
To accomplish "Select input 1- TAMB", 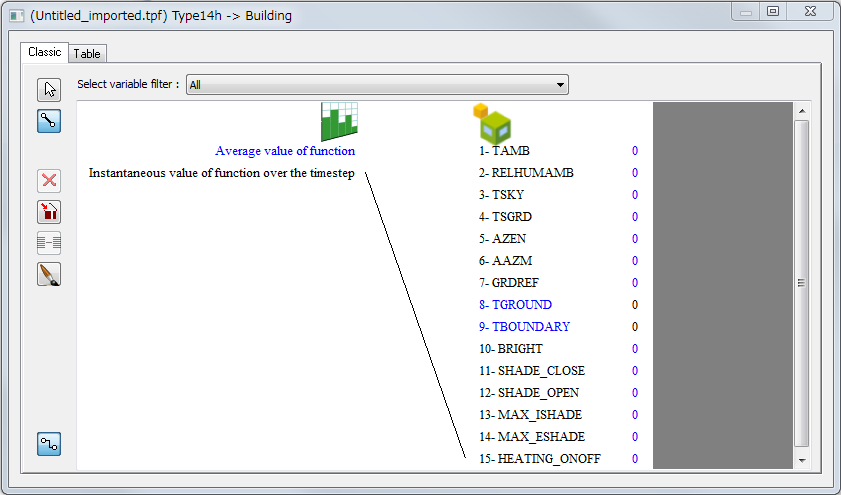I will (504, 151).
